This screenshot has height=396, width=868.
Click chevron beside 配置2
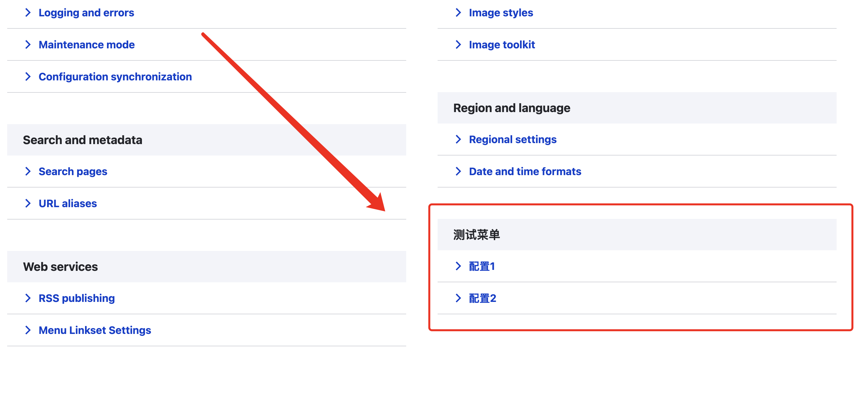[458, 298]
